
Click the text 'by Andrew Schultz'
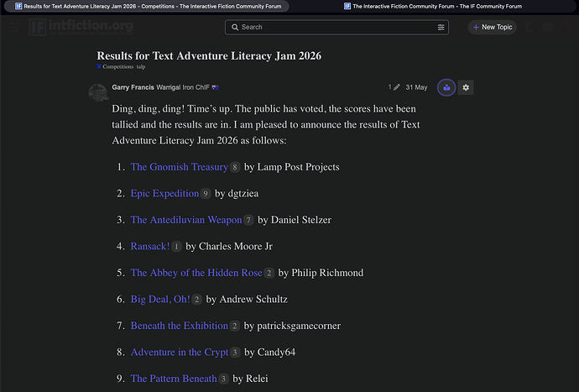point(247,300)
